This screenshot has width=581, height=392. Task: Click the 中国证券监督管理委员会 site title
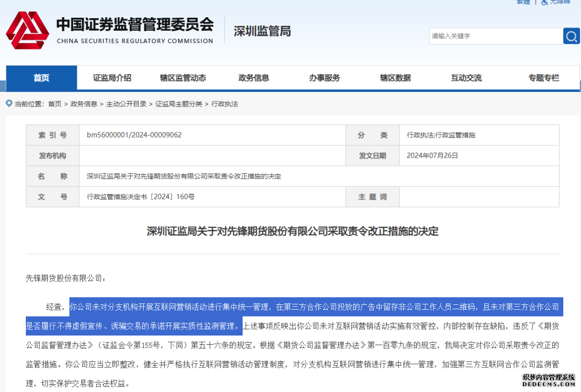click(x=135, y=24)
